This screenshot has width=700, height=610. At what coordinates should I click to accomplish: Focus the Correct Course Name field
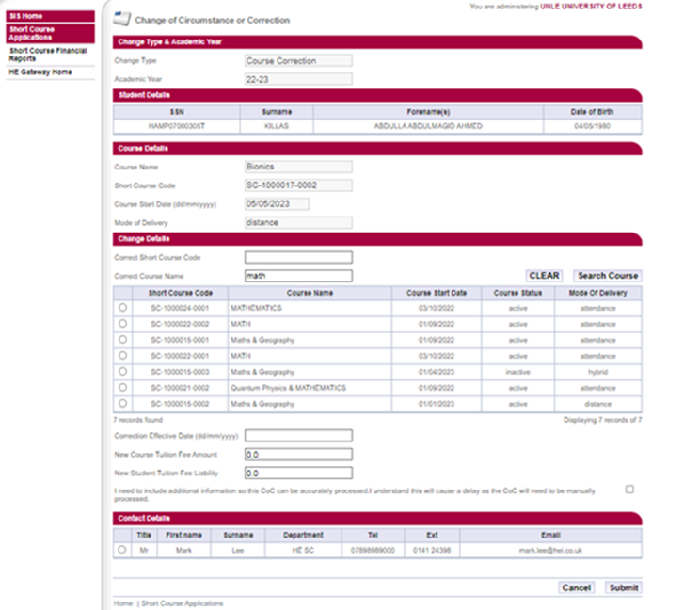click(297, 276)
